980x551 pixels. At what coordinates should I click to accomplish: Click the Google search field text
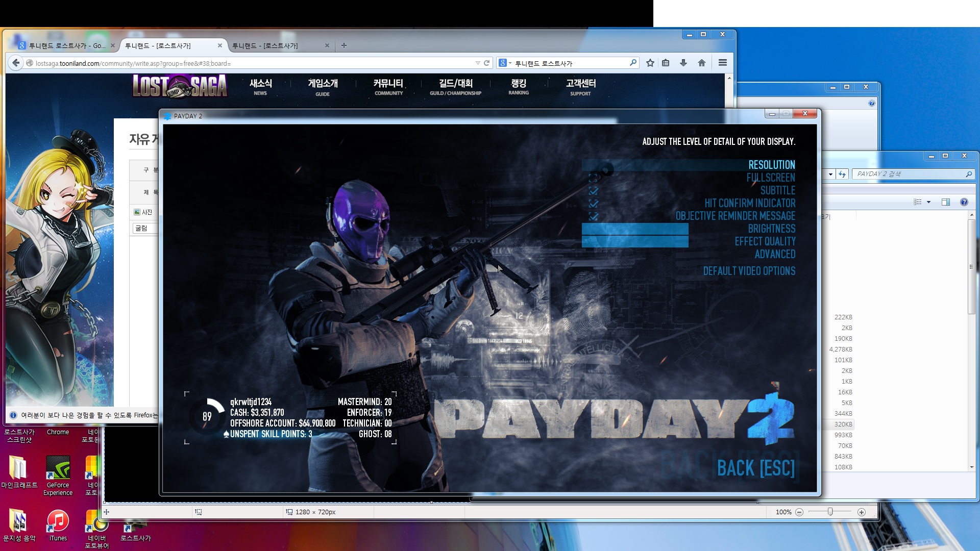[x=544, y=63]
